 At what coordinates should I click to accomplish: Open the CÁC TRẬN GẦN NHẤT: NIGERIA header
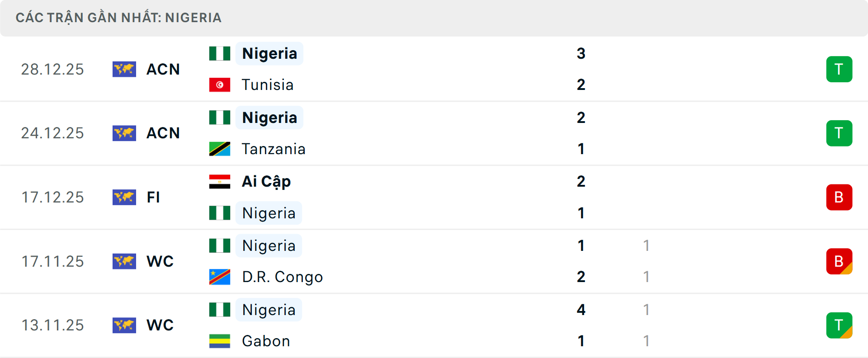tap(119, 18)
